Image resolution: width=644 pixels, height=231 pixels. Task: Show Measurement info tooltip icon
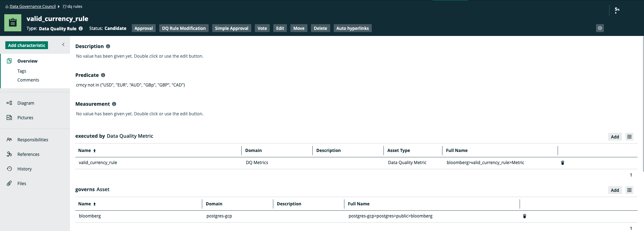114,104
